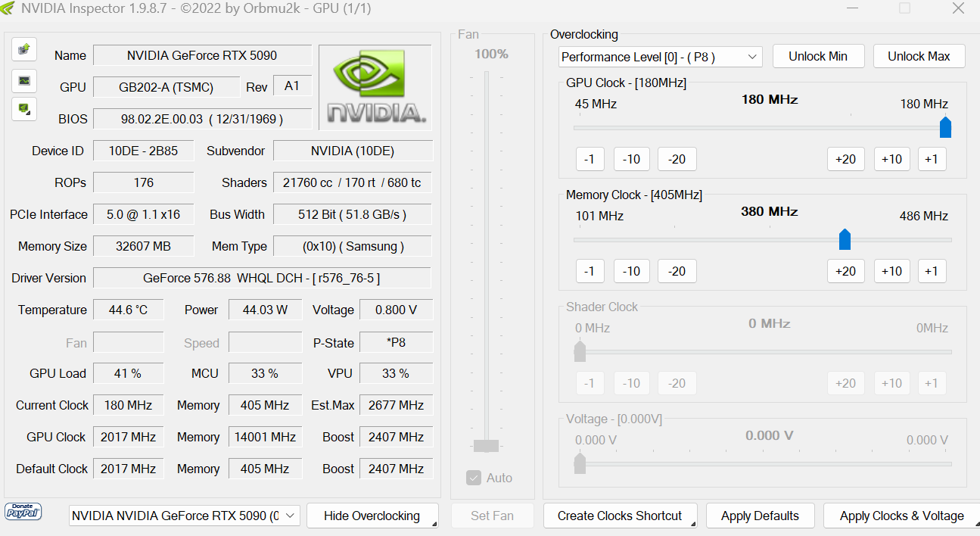The height and width of the screenshot is (536, 980).
Task: Click the Shaders value field
Action: click(353, 182)
